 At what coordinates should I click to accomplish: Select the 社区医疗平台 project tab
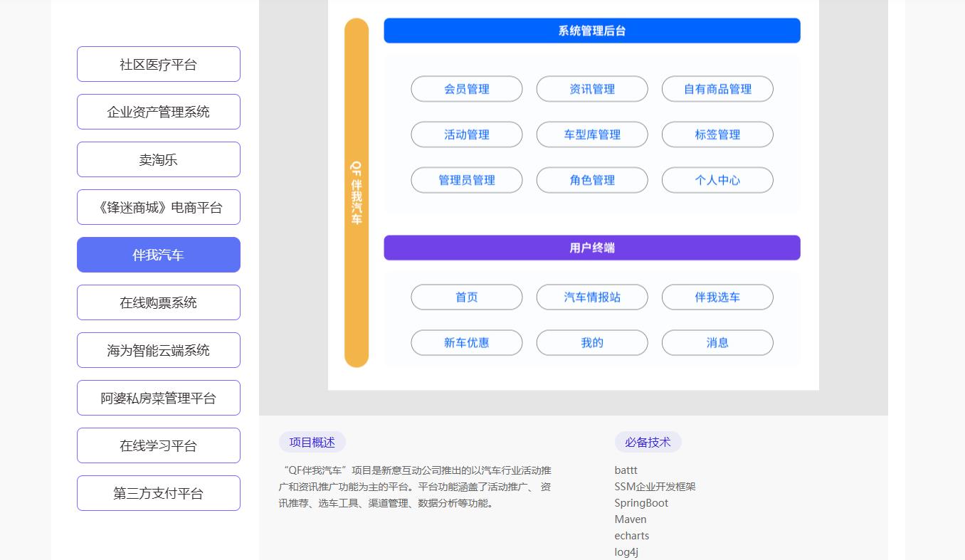[158, 64]
